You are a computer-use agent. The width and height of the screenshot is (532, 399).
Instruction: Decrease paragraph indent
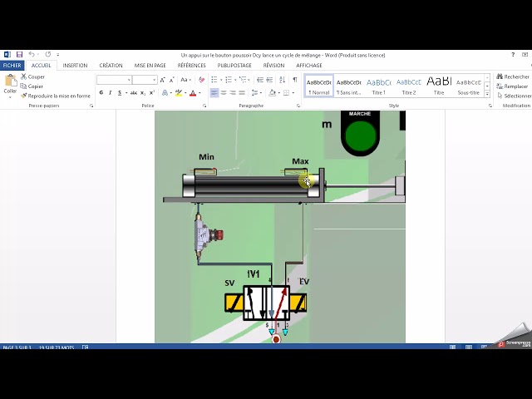[260, 80]
